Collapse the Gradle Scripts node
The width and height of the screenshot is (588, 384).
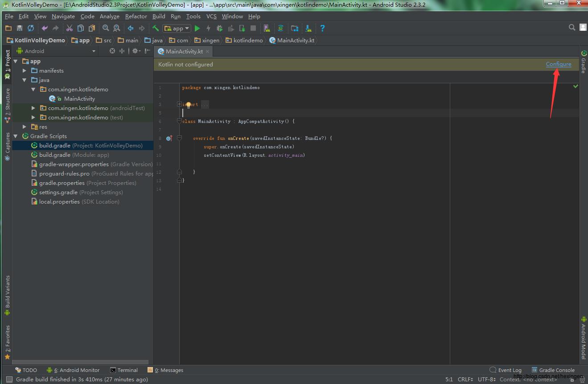click(16, 136)
